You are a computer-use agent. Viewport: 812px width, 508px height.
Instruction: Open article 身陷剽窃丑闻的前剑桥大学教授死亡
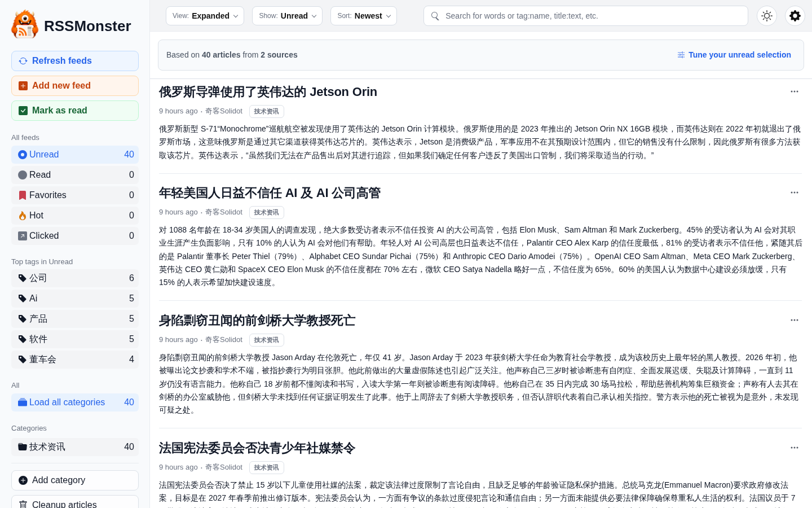coord(257,321)
